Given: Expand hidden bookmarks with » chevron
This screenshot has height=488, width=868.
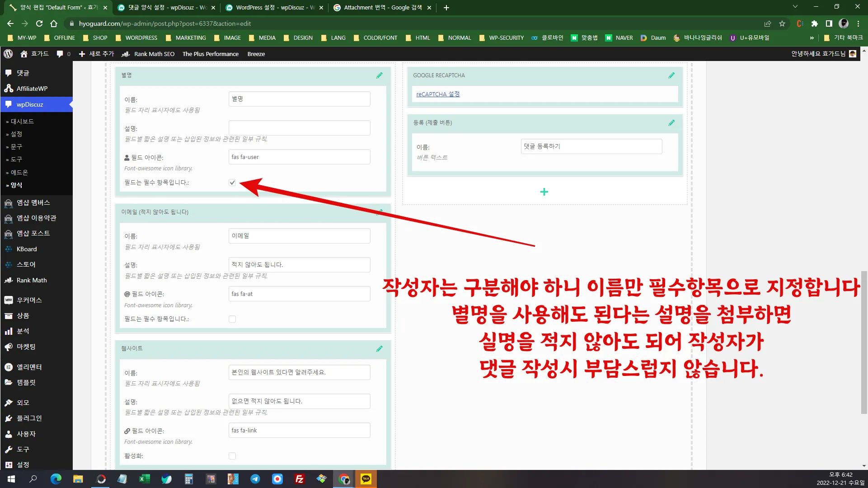Looking at the screenshot, I should 812,38.
